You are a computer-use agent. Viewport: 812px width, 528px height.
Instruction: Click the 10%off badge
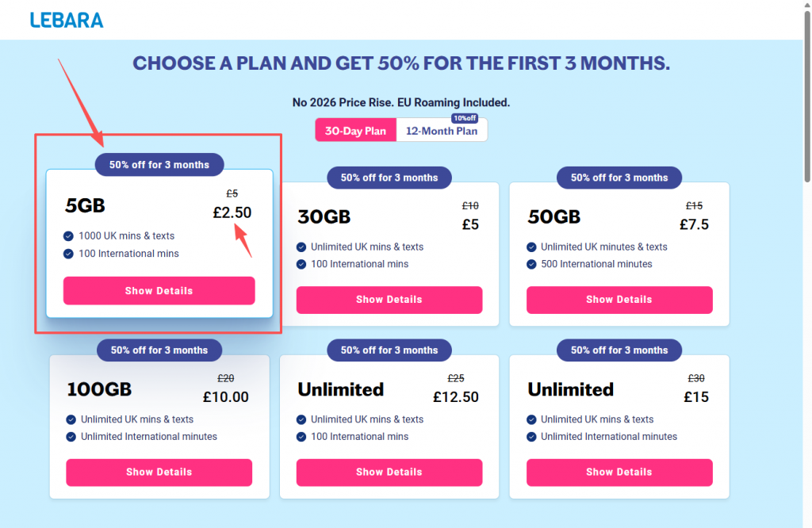click(x=465, y=118)
